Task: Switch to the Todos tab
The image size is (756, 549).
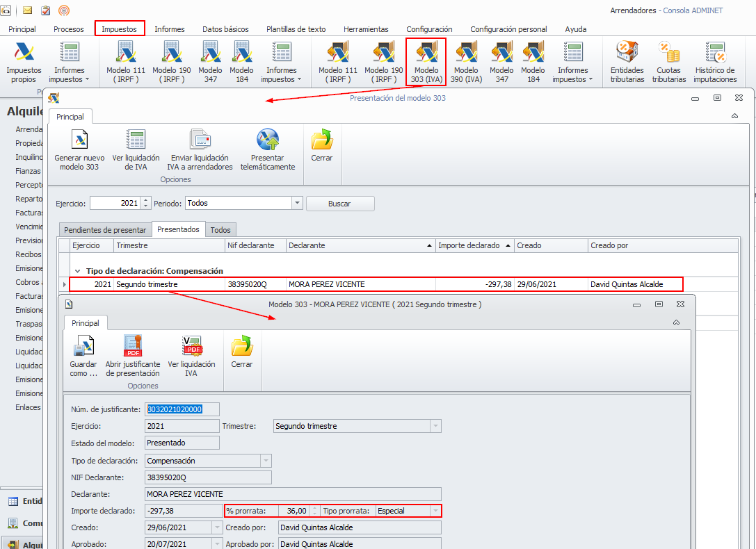Action: pos(220,230)
